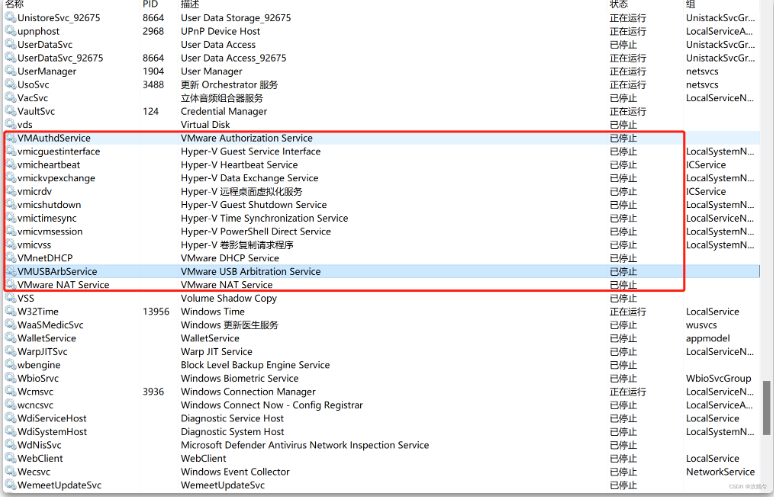This screenshot has height=497, width=774.
Task: Click the 正在运行 status of UserManager
Action: point(627,72)
